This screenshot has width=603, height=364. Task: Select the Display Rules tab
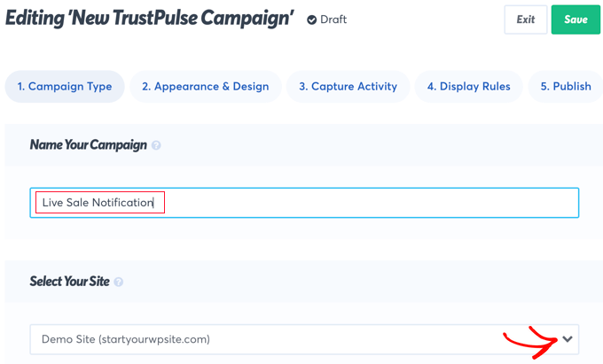pyautogui.click(x=468, y=87)
